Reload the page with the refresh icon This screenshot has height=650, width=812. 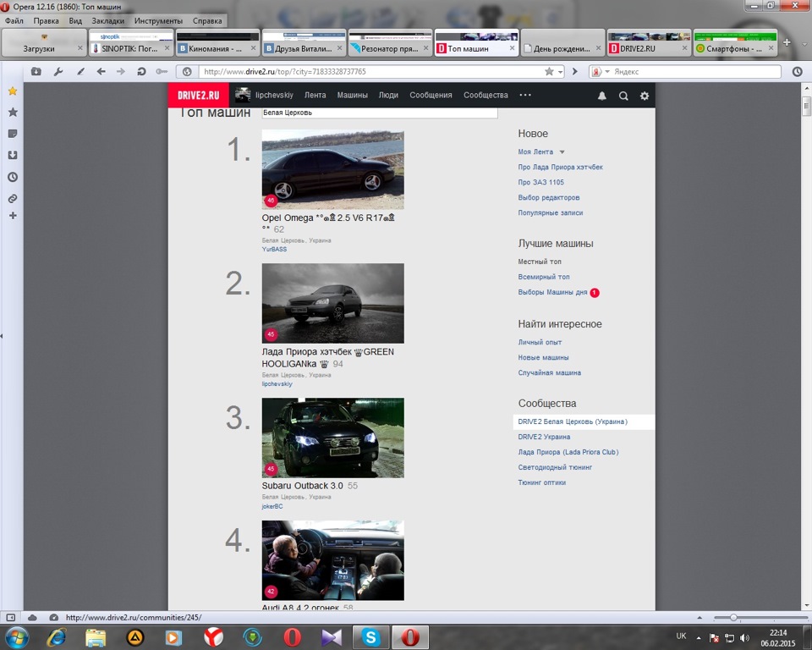[141, 72]
